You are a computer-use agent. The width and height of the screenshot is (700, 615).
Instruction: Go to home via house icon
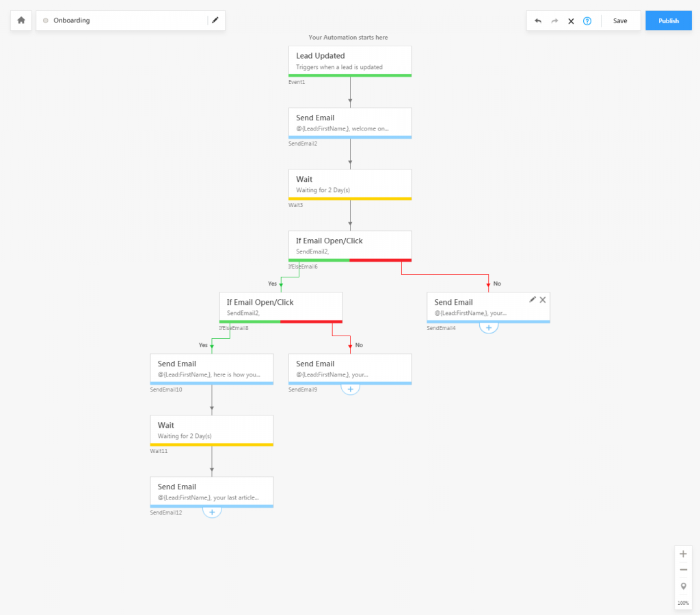coord(21,20)
